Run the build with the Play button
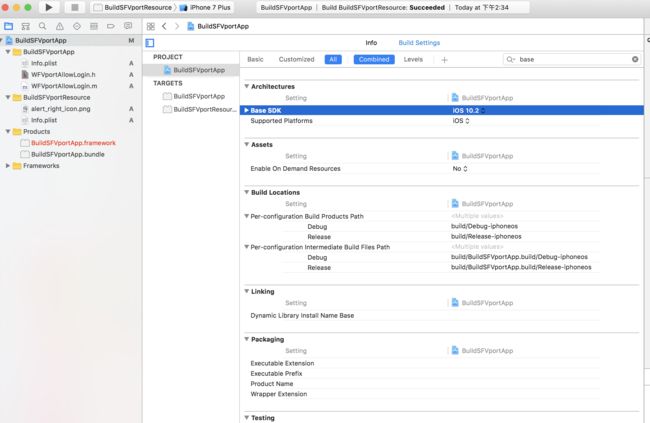The image size is (650, 423). 49,7
